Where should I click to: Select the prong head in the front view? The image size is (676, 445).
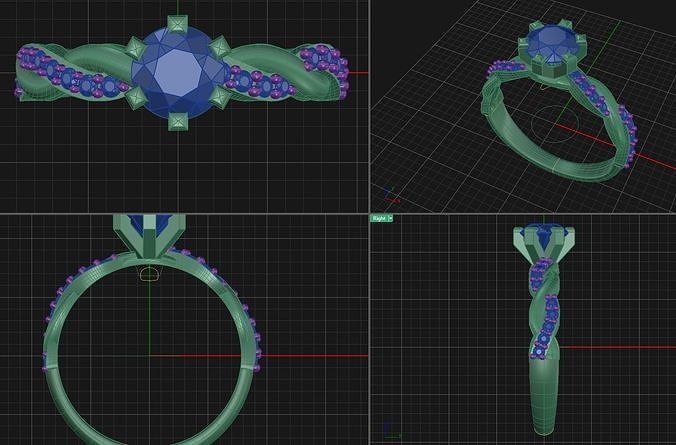click(x=149, y=236)
